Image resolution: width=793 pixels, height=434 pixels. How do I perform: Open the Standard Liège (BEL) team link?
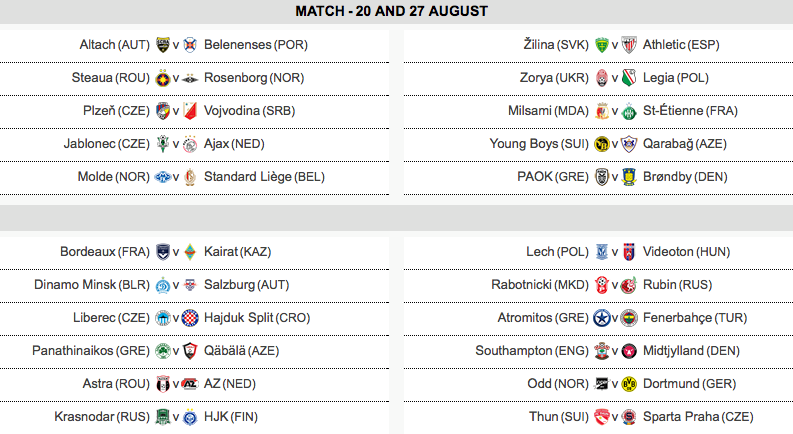264,177
